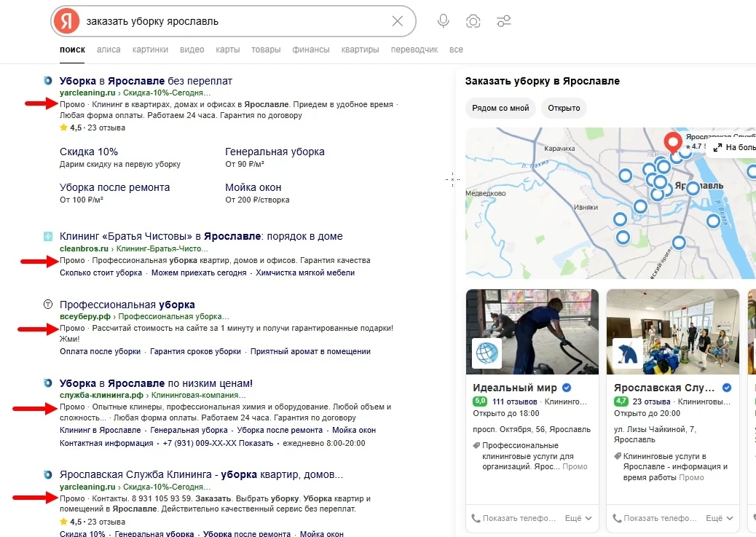Expand Ещё on Идеальный мир card

click(578, 518)
